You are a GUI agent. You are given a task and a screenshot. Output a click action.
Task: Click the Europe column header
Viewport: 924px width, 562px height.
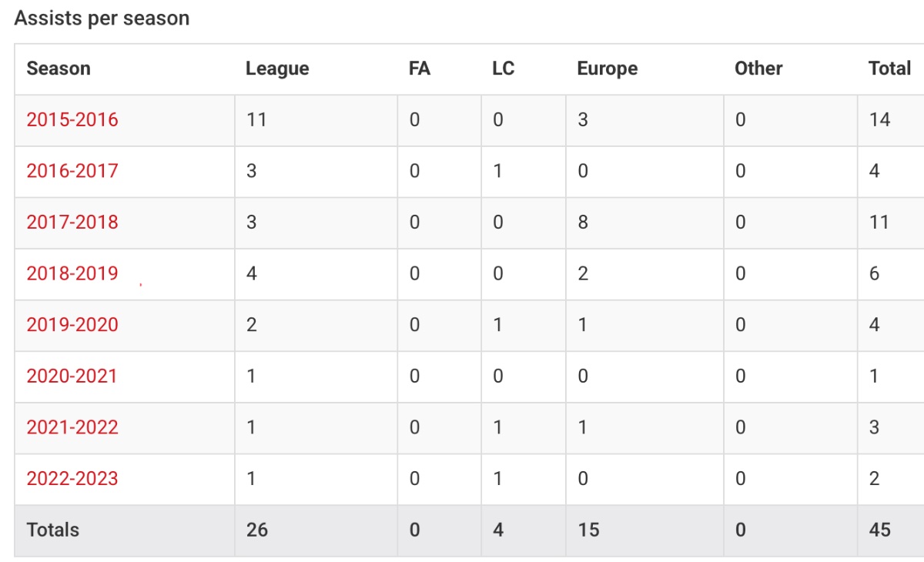608,69
